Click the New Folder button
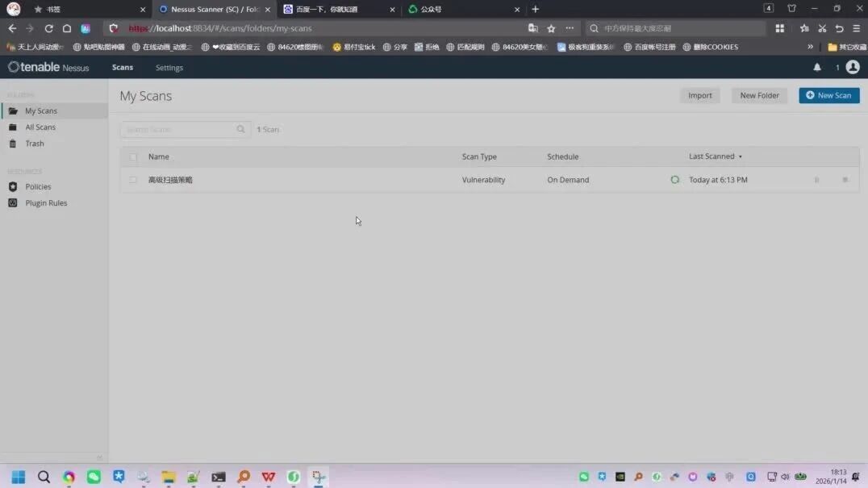The height and width of the screenshot is (488, 868). coord(760,95)
